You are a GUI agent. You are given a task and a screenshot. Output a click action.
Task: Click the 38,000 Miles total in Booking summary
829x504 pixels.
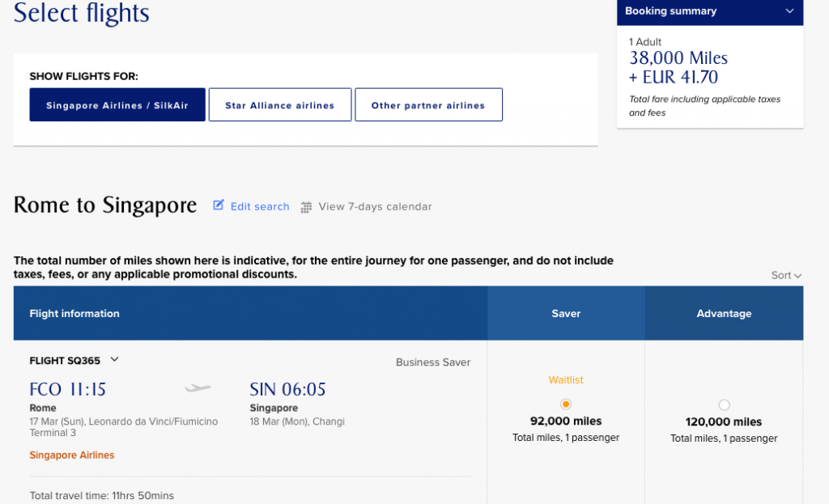pos(678,58)
